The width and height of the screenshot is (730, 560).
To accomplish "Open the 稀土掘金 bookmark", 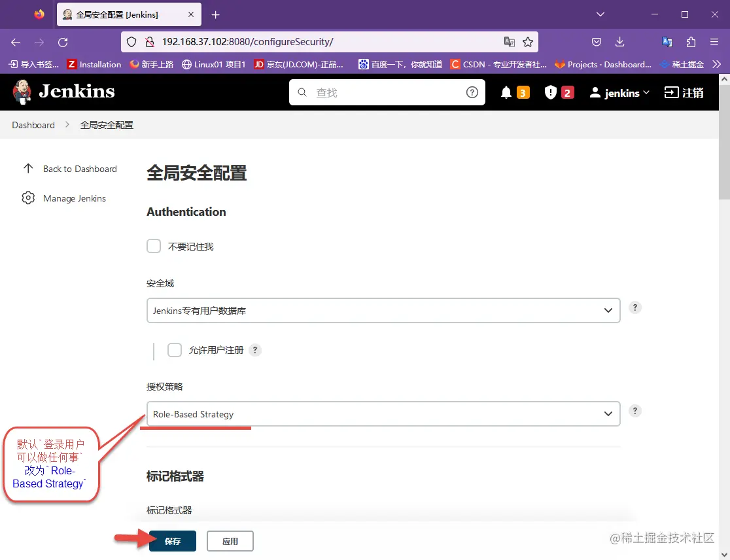I will [x=682, y=64].
